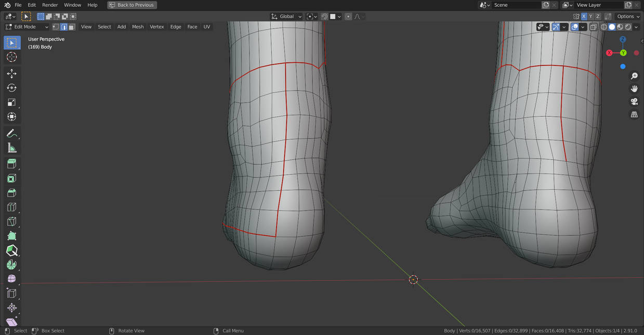Select the Annotate pencil tool
The width and height of the screenshot is (644, 335).
(x=12, y=134)
